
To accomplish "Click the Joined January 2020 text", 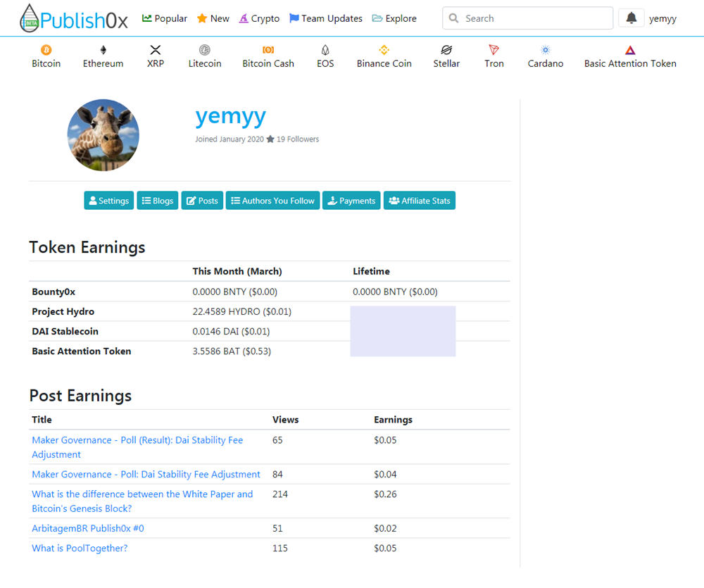I will point(230,139).
